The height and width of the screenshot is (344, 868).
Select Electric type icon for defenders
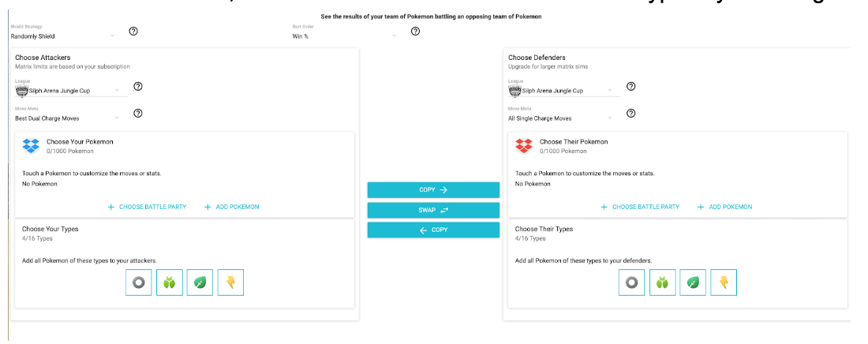(x=724, y=282)
